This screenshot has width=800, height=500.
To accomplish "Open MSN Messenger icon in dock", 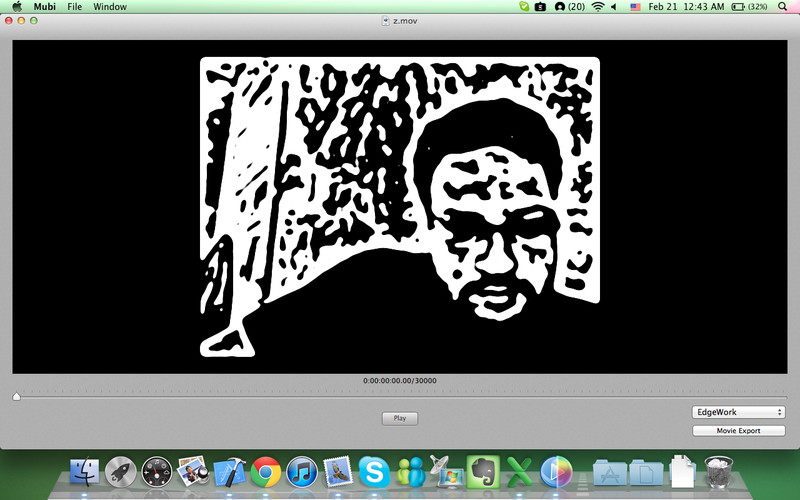I will tap(410, 471).
